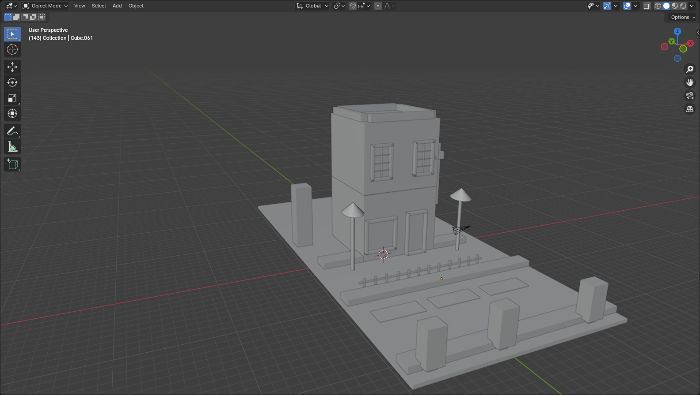Toggle viewport gizmos display
The height and width of the screenshot is (395, 700).
tap(607, 6)
